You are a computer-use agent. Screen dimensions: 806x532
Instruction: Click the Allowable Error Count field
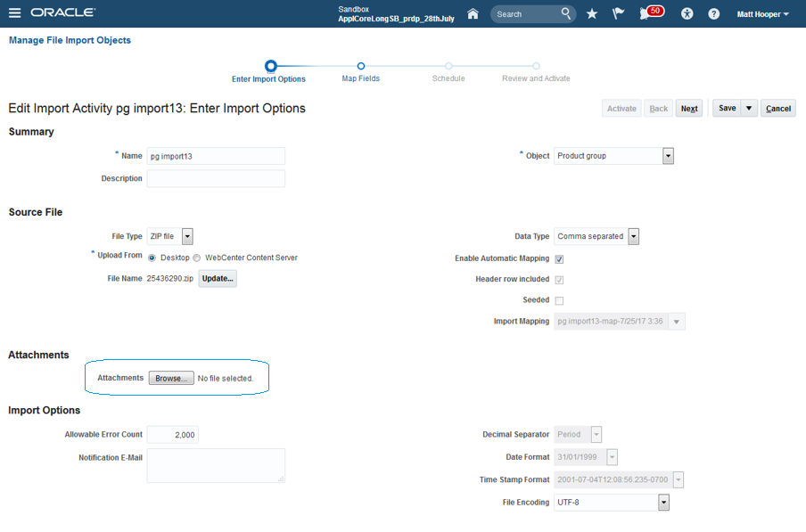point(173,435)
